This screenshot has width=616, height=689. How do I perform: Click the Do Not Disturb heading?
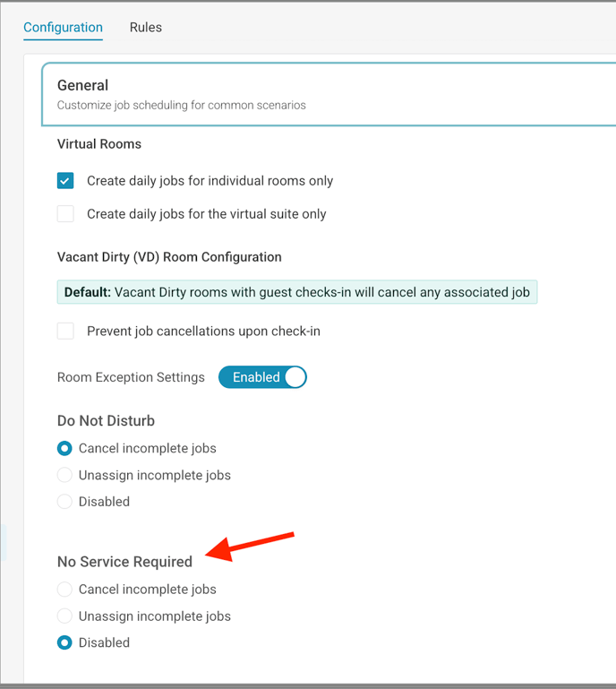click(x=107, y=421)
